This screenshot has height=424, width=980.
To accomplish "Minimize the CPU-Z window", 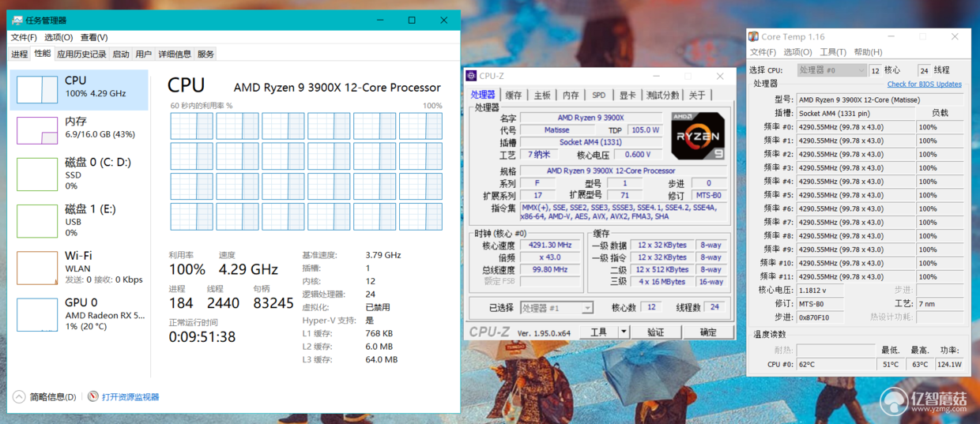I will [655, 76].
